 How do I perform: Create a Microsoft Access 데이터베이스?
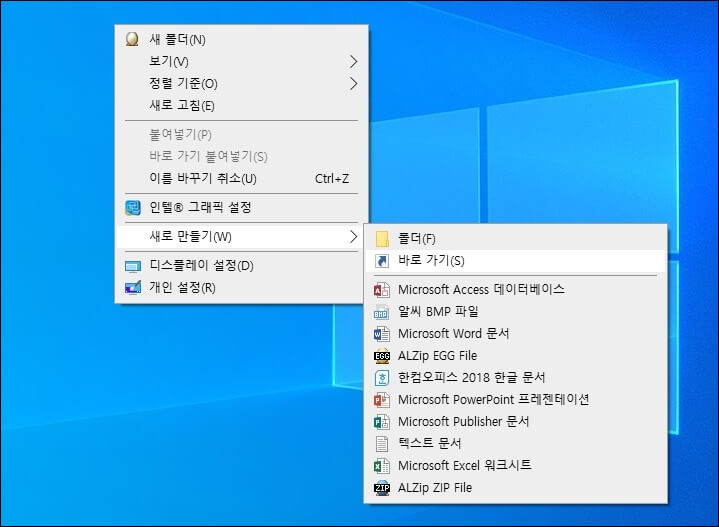pos(515,290)
